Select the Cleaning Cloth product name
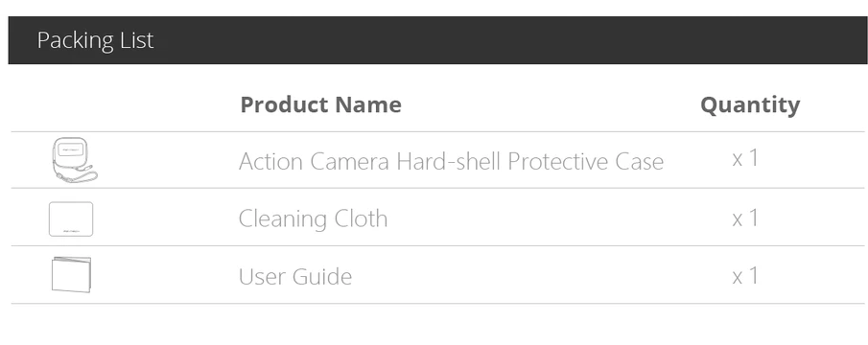The height and width of the screenshot is (345, 868). pos(313,218)
